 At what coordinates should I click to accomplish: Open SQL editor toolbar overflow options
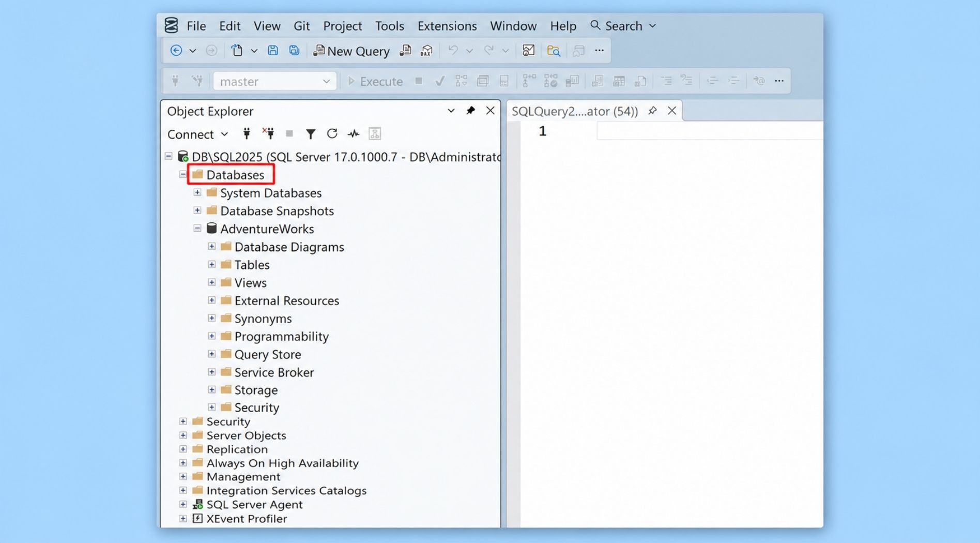pos(779,81)
